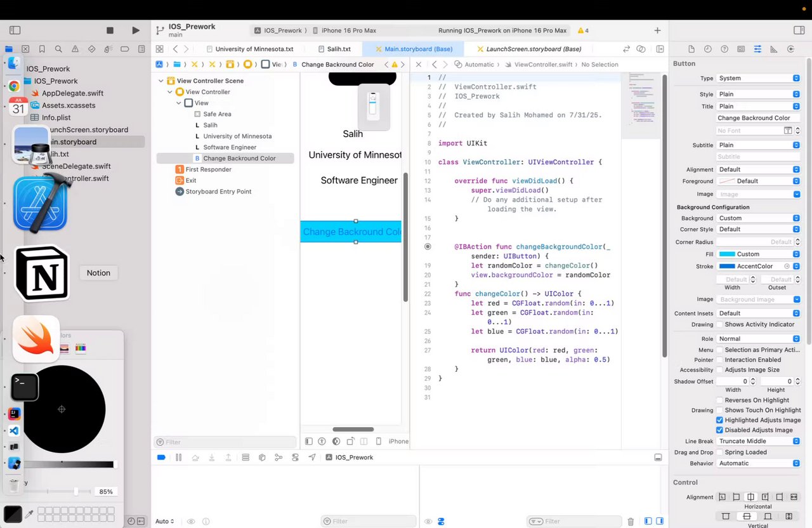This screenshot has width=812, height=528.
Task: Check Reverses On Highlight
Action: (720, 400)
